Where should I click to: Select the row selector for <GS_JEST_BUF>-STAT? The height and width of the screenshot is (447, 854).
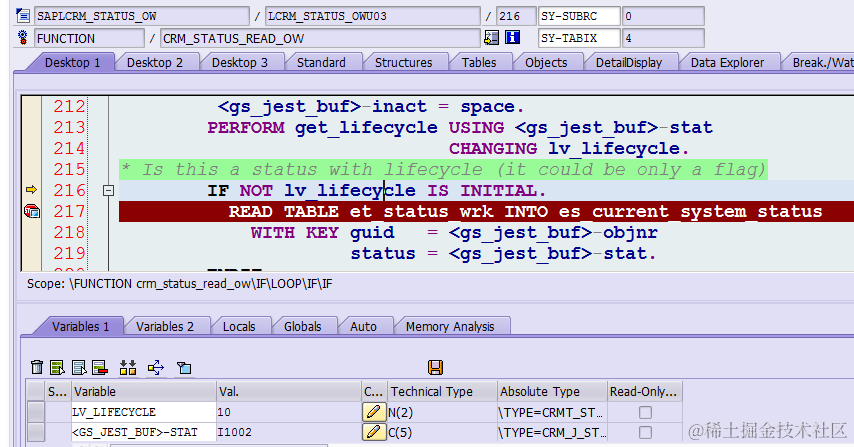(x=36, y=432)
